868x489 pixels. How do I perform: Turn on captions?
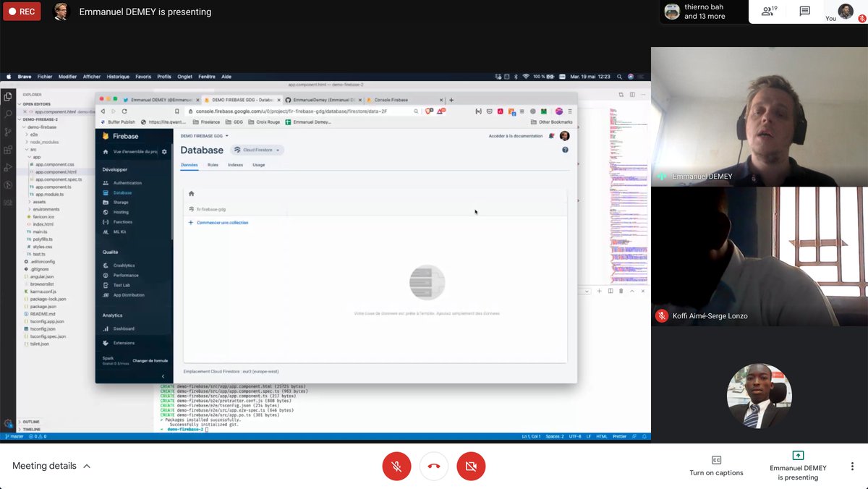716,466
